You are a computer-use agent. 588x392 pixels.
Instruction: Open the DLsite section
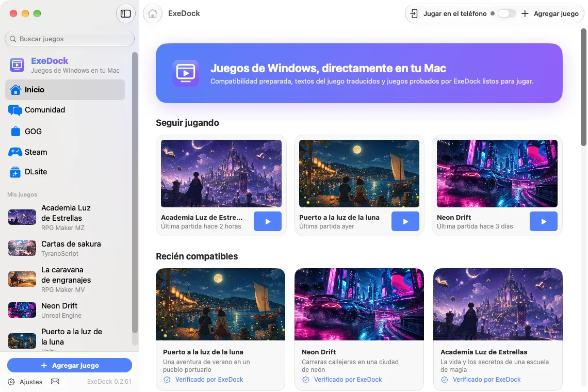(x=66, y=172)
